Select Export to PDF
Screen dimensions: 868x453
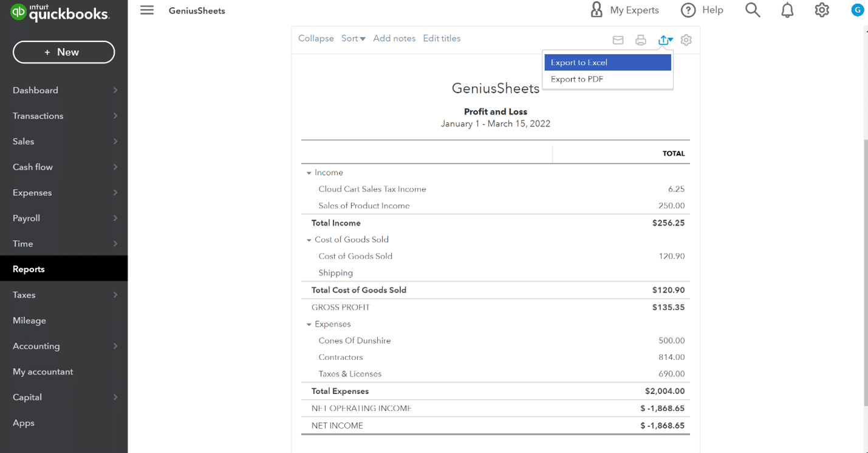(608, 79)
